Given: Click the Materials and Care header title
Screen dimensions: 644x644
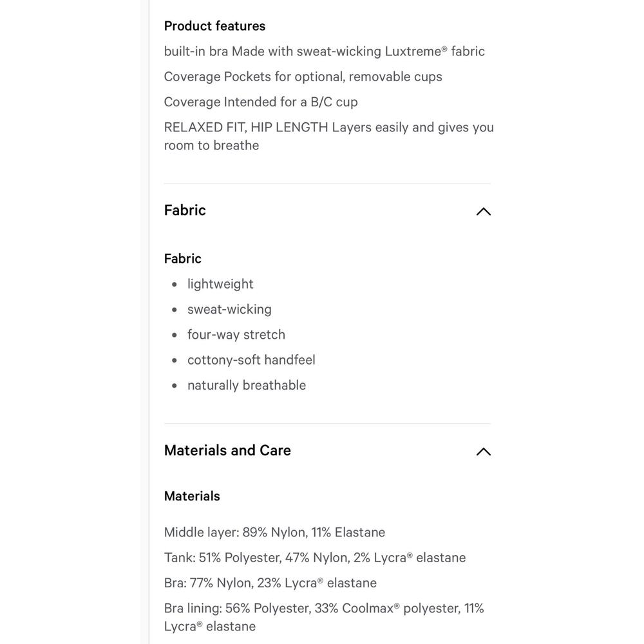Looking at the screenshot, I should coord(227,451).
